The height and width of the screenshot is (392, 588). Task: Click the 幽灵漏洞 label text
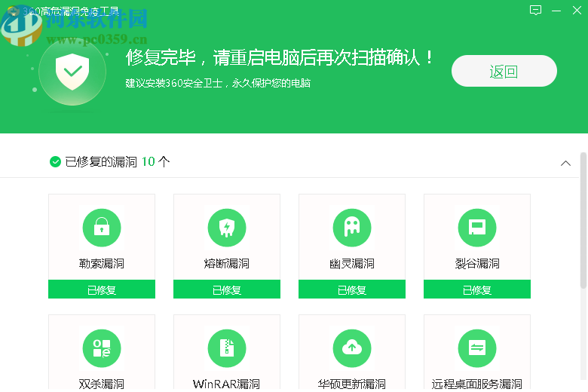click(352, 264)
